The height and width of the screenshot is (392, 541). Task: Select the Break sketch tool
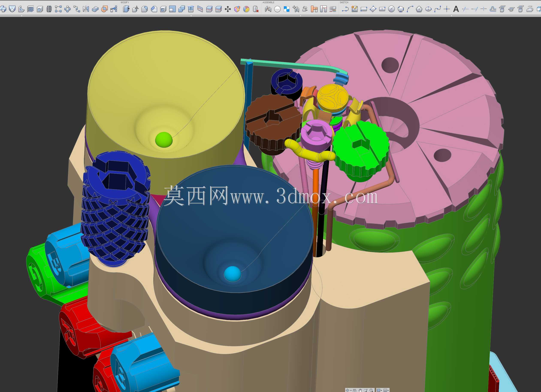[x=484, y=9]
